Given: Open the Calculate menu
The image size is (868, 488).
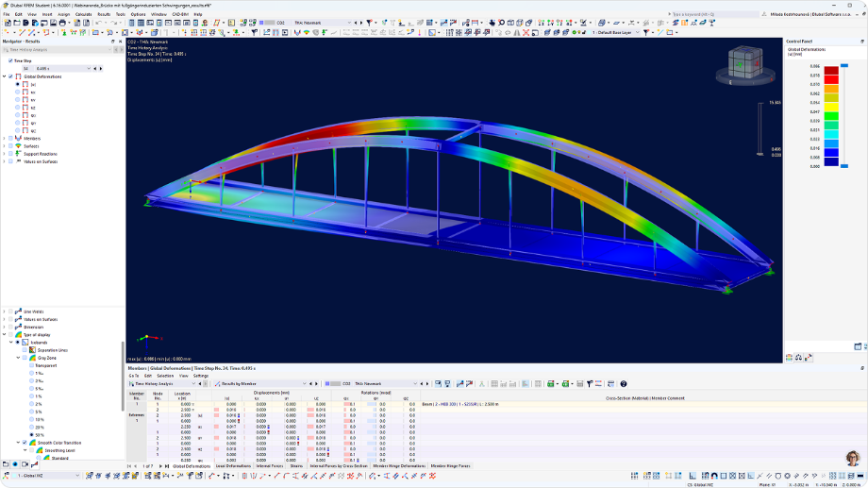Looking at the screenshot, I should pyautogui.click(x=84, y=14).
